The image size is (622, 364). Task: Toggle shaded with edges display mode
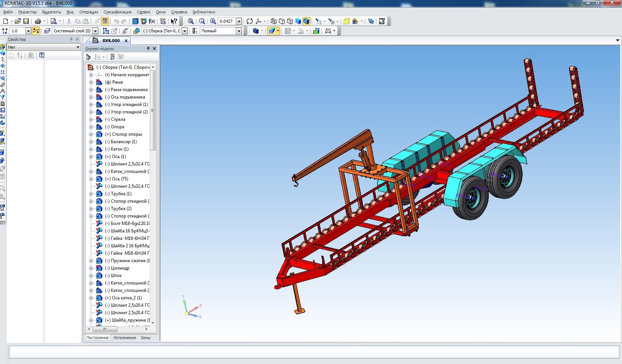pyautogui.click(x=306, y=21)
